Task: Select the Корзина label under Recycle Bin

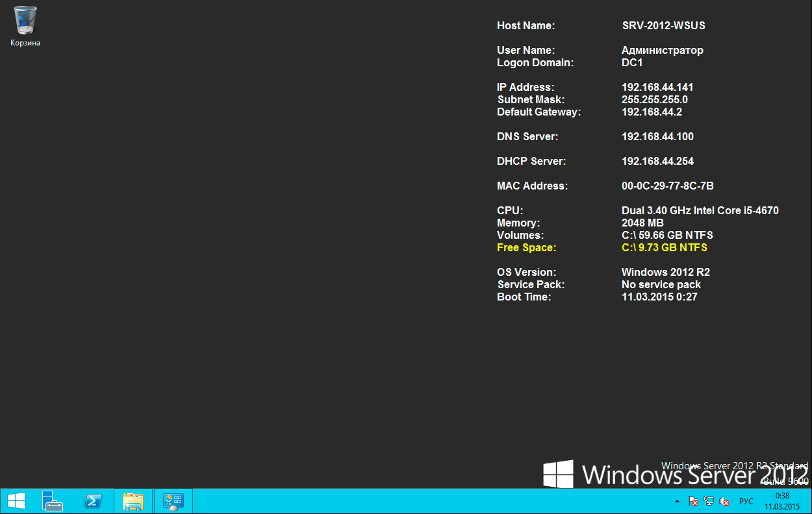Action: (x=25, y=43)
